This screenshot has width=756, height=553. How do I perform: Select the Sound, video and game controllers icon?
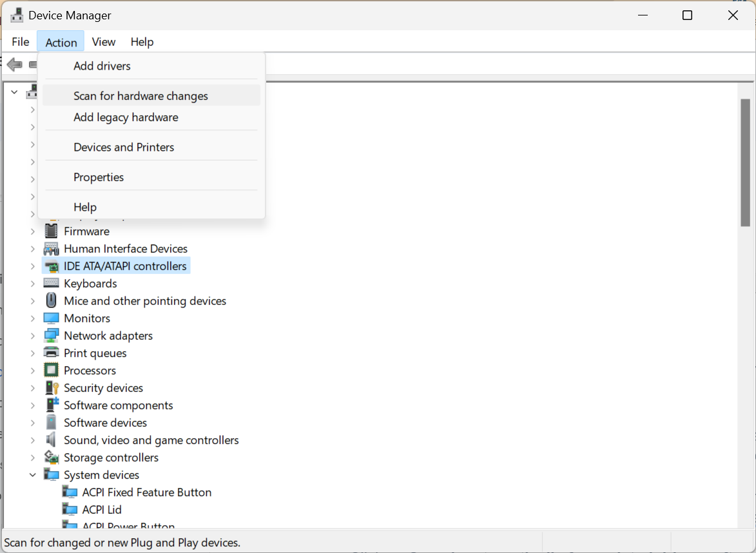(x=52, y=440)
